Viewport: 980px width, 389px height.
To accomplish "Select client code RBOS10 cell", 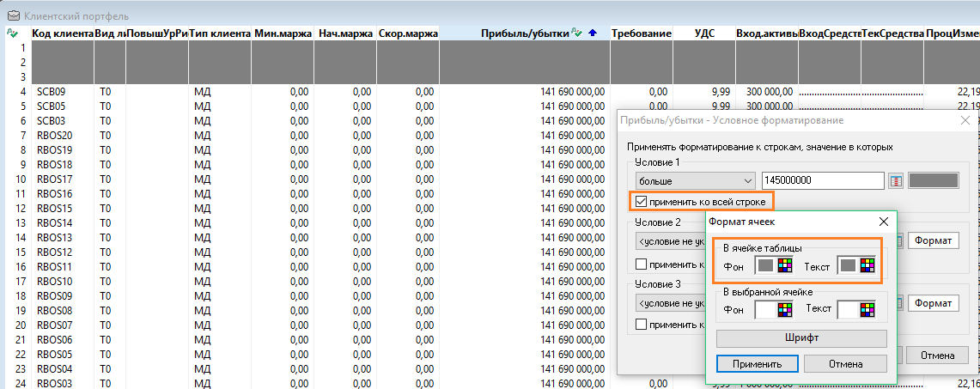I will [x=63, y=281].
